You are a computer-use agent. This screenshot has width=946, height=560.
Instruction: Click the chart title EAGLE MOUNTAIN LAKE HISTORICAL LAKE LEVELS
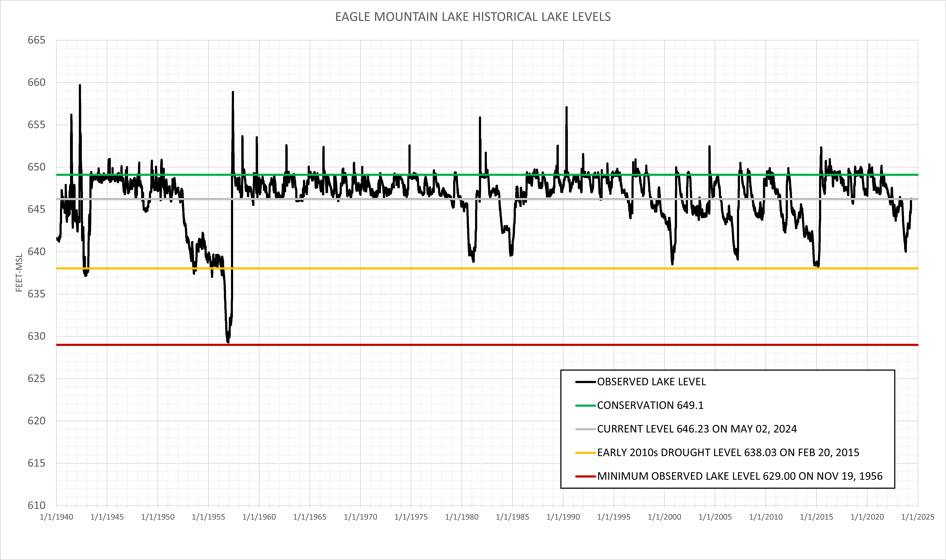[473, 17]
